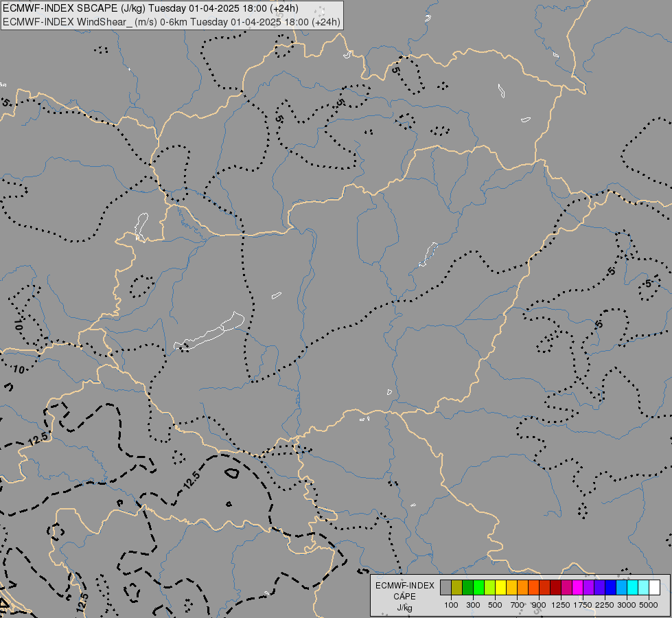Choose the pure blue legend swatch
The width and height of the screenshot is (672, 618).
click(x=611, y=588)
